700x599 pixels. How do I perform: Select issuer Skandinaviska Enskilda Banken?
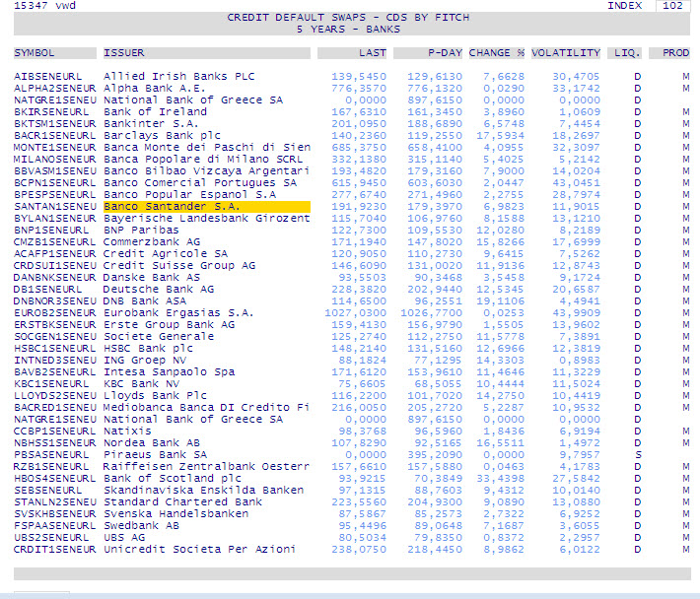[203, 491]
